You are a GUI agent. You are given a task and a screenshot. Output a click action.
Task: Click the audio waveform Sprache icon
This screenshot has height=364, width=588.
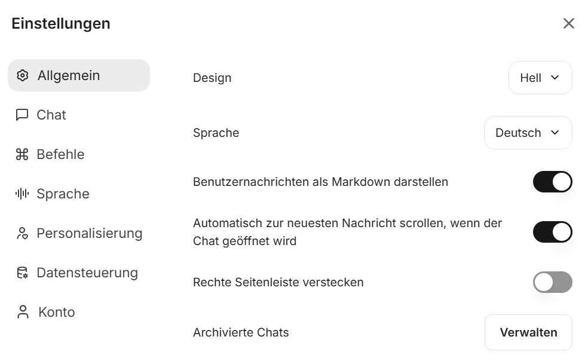(22, 194)
